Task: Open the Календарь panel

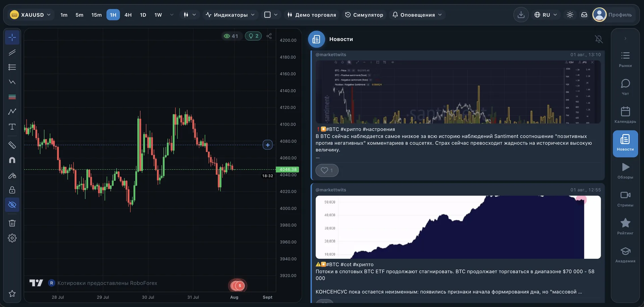Action: click(x=625, y=115)
